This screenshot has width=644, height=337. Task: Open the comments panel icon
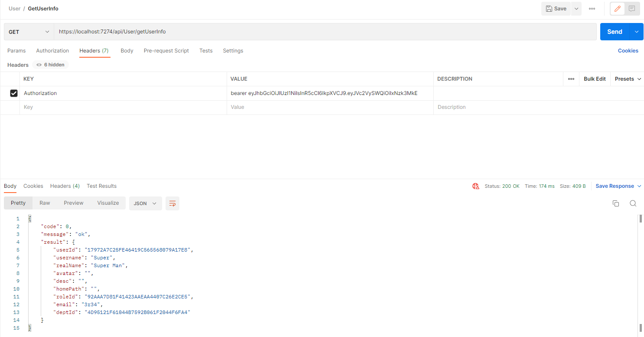[632, 9]
